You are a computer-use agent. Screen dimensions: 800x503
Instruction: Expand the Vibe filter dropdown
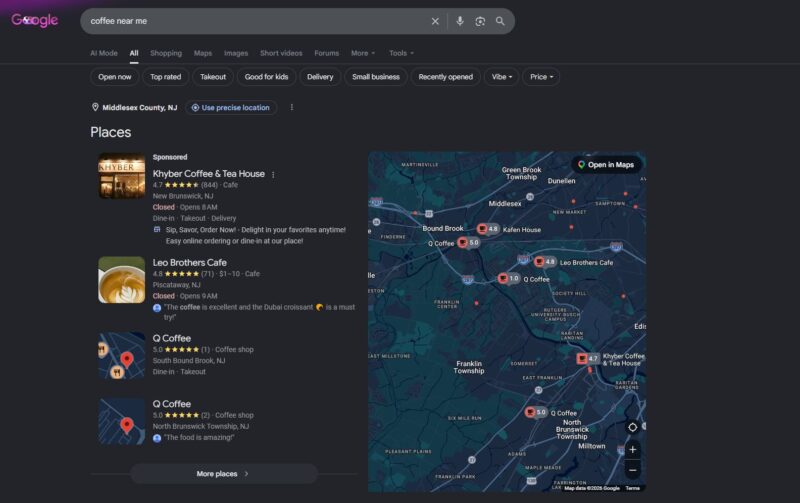click(x=502, y=77)
